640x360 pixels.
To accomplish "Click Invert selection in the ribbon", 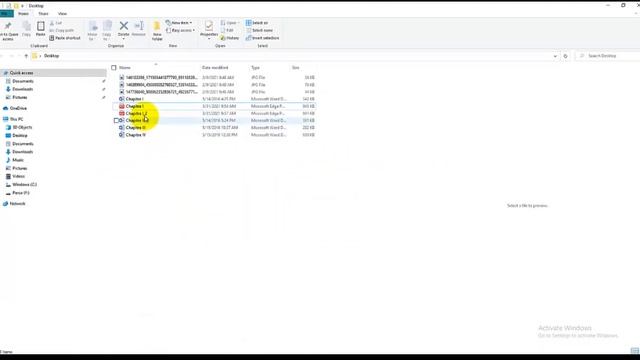I will [262, 38].
